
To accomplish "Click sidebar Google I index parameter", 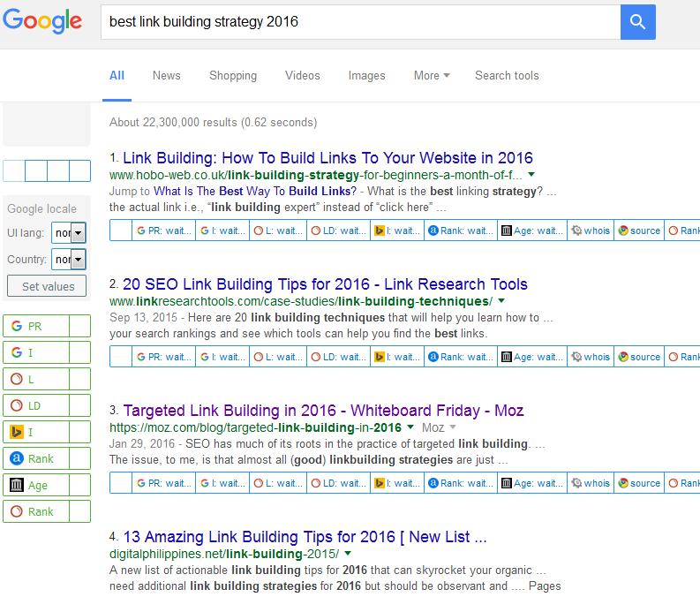I will (x=36, y=352).
